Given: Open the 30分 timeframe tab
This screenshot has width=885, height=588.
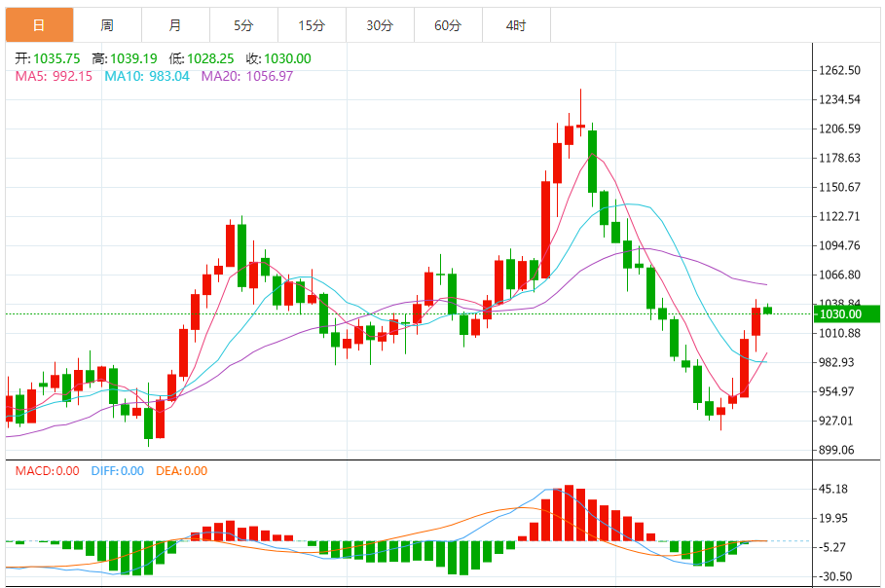Looking at the screenshot, I should (380, 25).
